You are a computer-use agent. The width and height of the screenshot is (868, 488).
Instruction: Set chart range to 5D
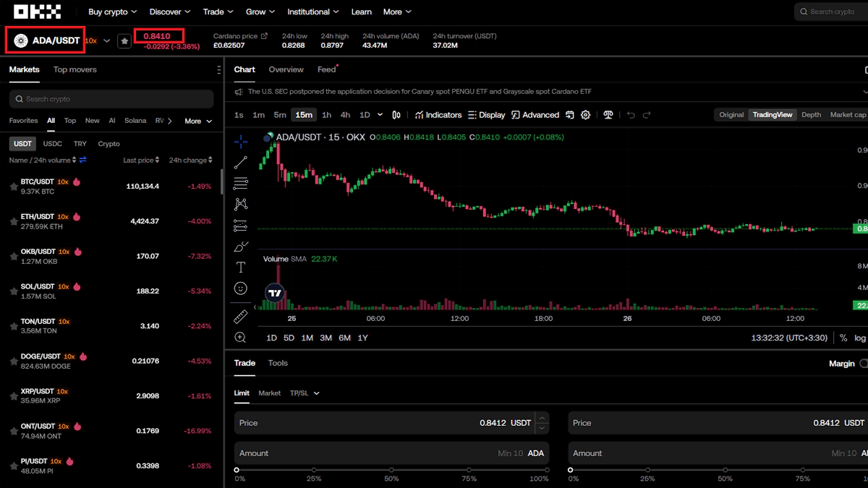point(289,338)
